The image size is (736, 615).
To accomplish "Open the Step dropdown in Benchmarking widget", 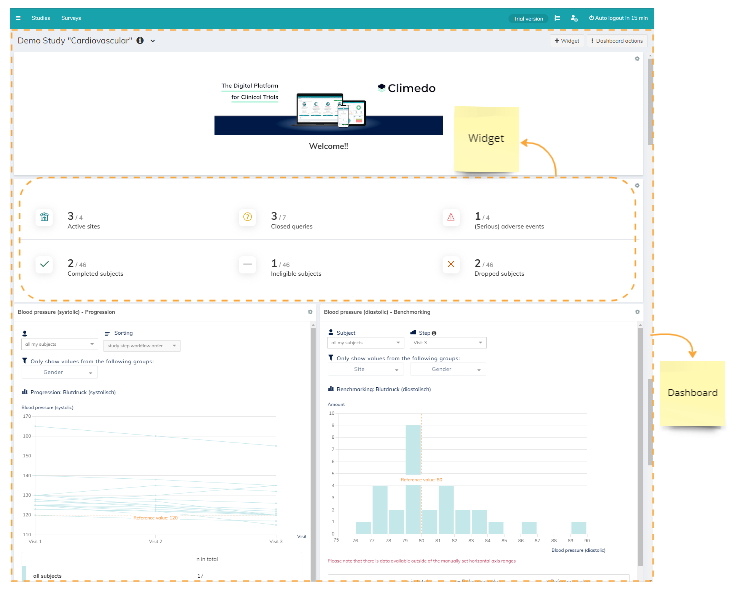I will (448, 343).
